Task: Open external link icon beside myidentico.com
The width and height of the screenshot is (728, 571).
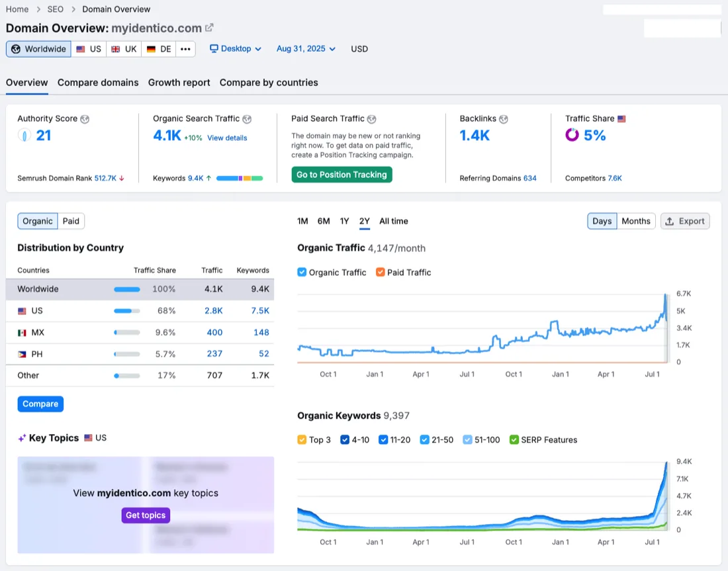Action: point(209,28)
